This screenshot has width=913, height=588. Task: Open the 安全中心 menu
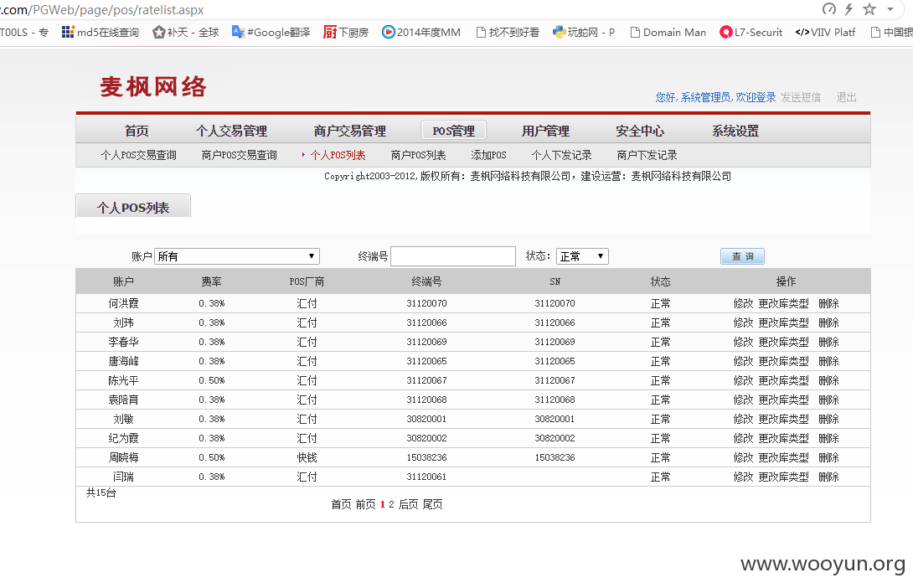(x=640, y=131)
